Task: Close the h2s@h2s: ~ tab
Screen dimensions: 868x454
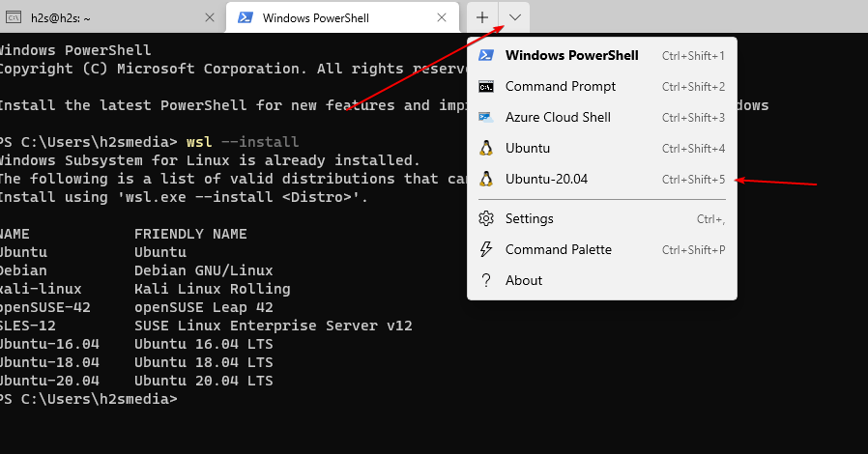Action: pyautogui.click(x=210, y=17)
